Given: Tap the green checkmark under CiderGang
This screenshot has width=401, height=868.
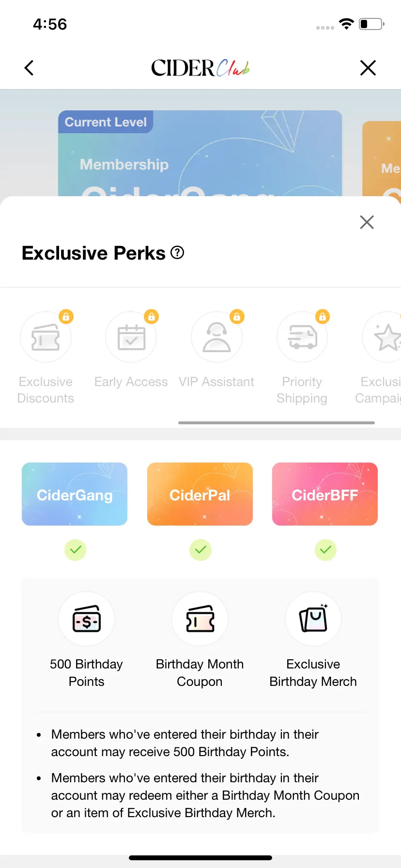Looking at the screenshot, I should [75, 550].
